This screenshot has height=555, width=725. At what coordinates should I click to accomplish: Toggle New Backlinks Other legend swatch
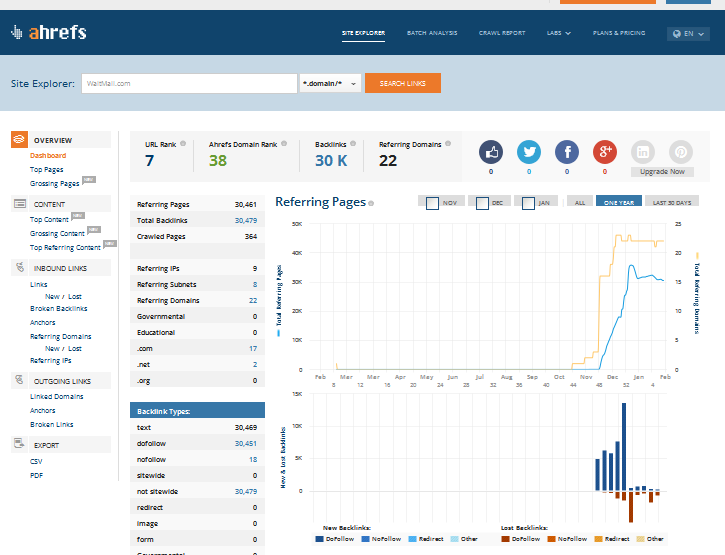point(464,539)
